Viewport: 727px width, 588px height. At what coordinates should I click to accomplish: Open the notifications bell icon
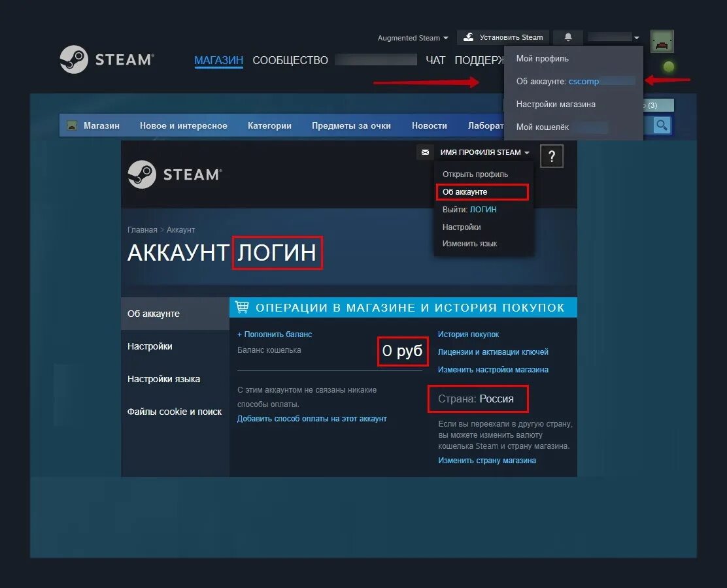click(x=568, y=37)
